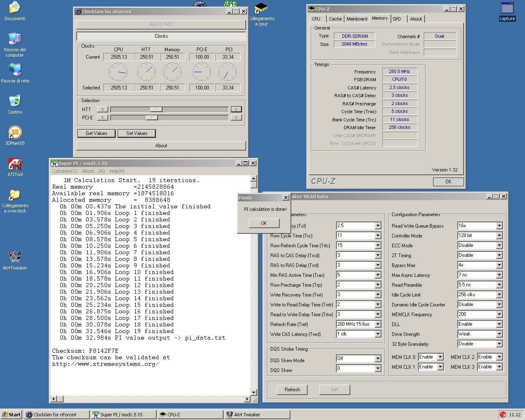Click the Super PI desktop icon at top

(x=231, y=4)
